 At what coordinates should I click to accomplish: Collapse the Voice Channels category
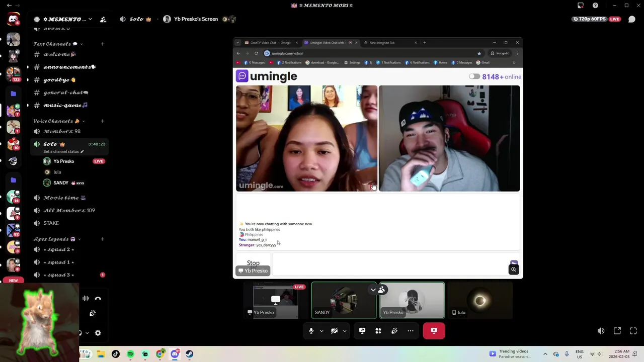(59, 121)
